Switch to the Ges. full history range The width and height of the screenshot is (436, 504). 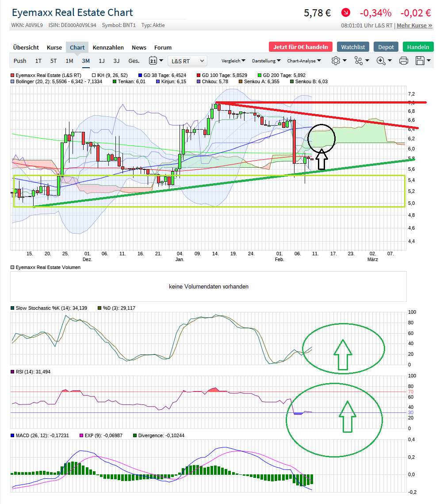[134, 61]
